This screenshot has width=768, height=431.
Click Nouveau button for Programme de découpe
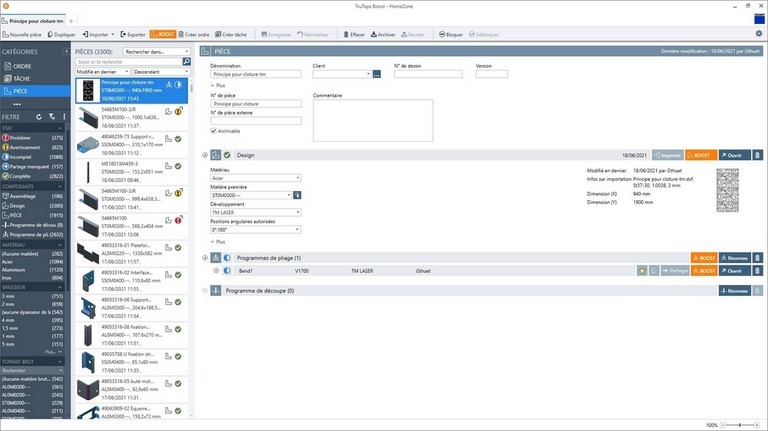(x=735, y=290)
